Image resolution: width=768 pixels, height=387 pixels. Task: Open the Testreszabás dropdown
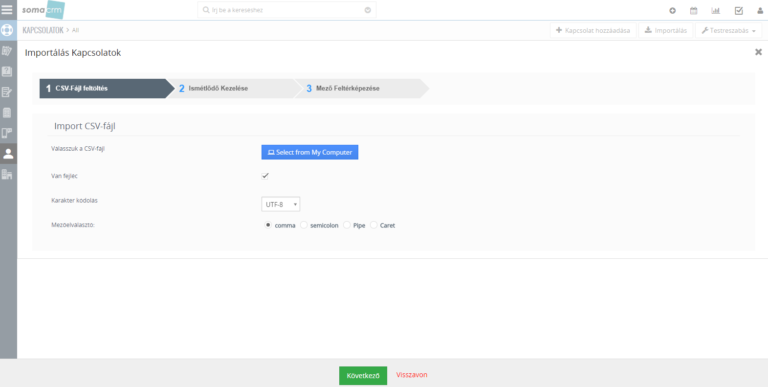(x=728, y=30)
